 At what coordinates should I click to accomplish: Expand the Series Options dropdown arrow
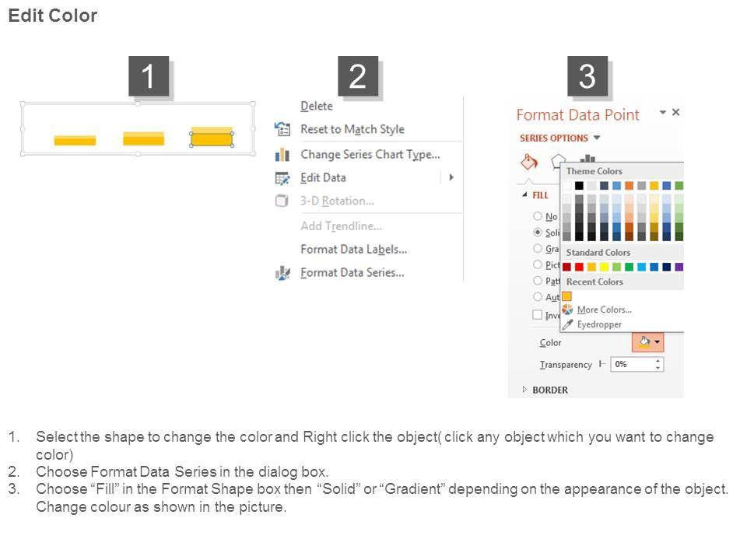[597, 138]
